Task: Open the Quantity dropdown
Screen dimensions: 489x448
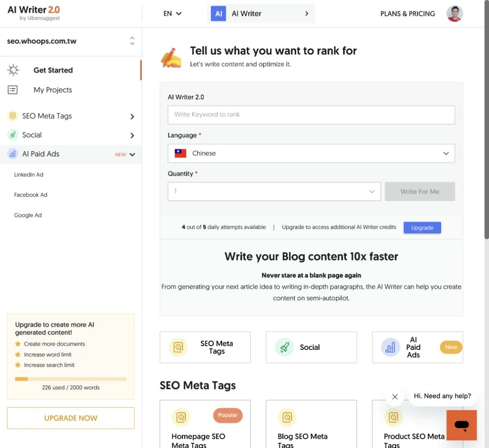Action: pyautogui.click(x=274, y=191)
